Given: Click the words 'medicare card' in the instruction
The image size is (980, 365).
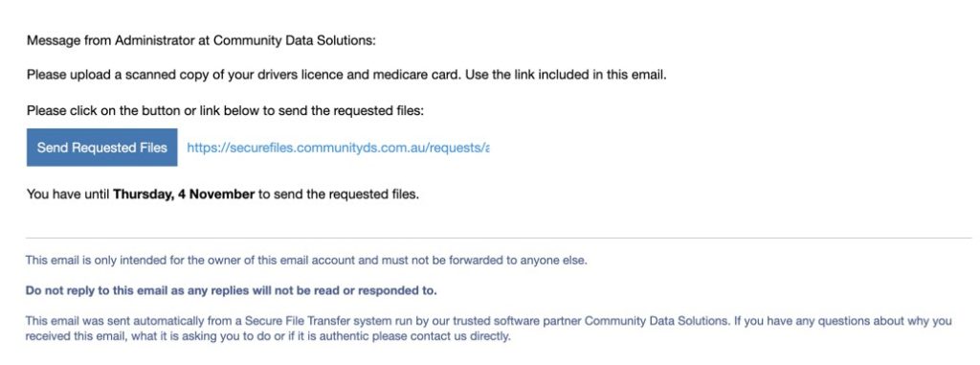Looking at the screenshot, I should (415, 75).
